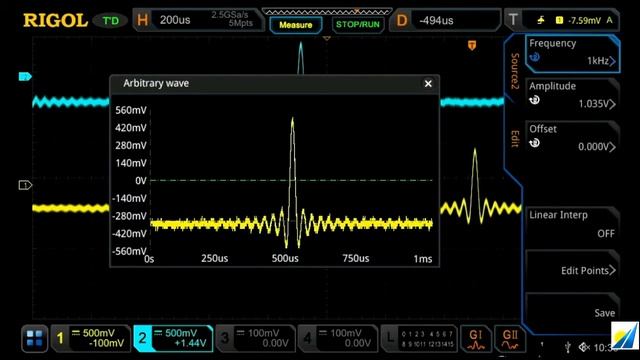Click the -7.59mV trigger level

coord(584,20)
